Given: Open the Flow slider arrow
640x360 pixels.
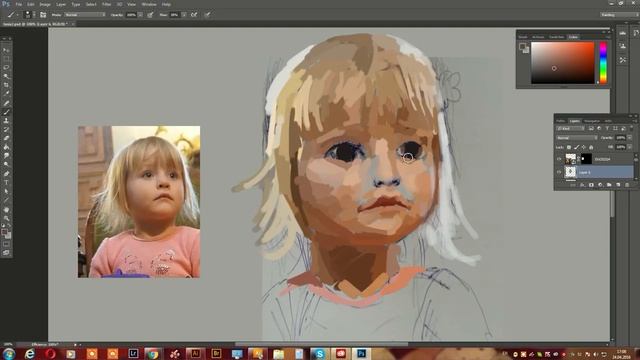Looking at the screenshot, I should pos(184,15).
